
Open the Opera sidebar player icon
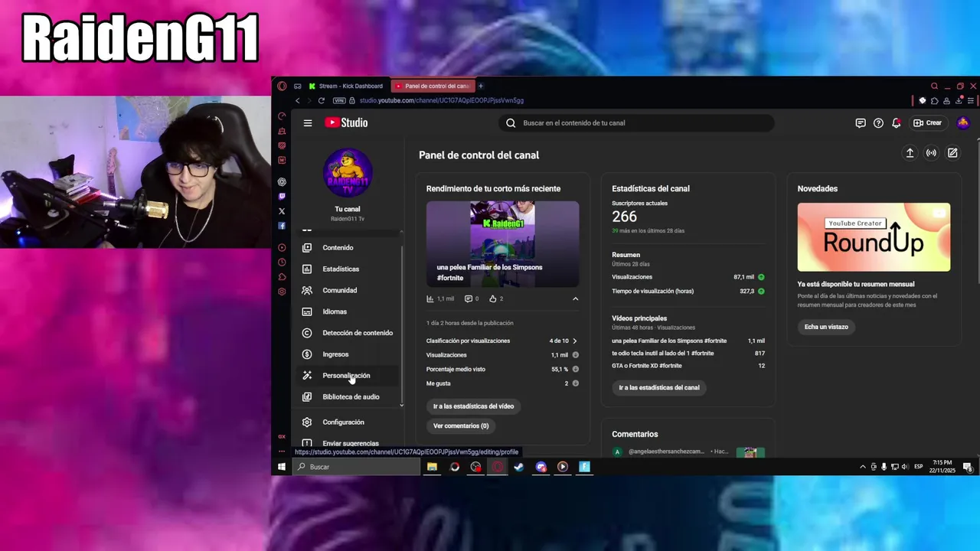pyautogui.click(x=282, y=247)
